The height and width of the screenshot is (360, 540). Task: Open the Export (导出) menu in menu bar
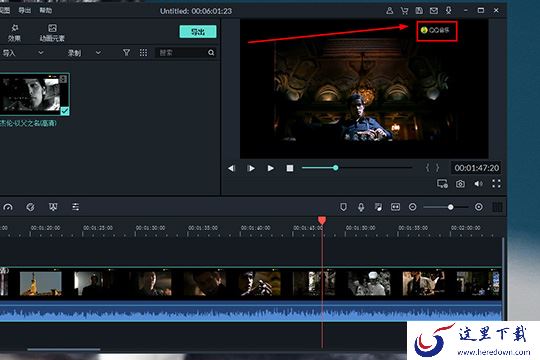[24, 10]
